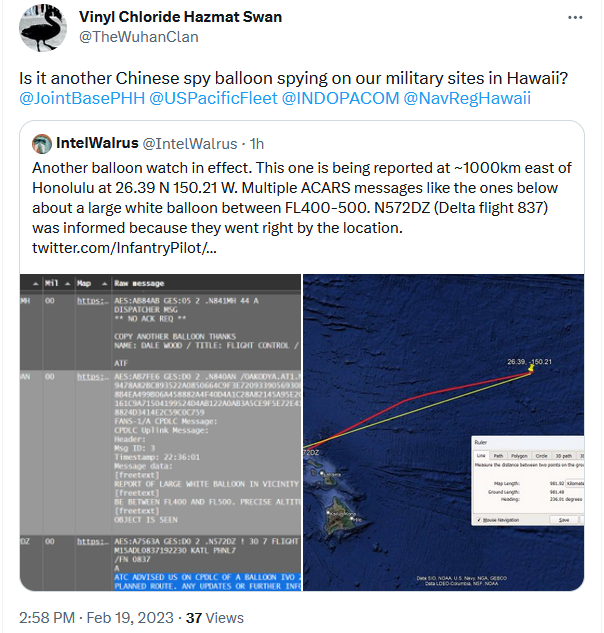Open the Vinyl Chloride Hazmat Swan profile name
The width and height of the screenshot is (604, 633).
(x=180, y=17)
